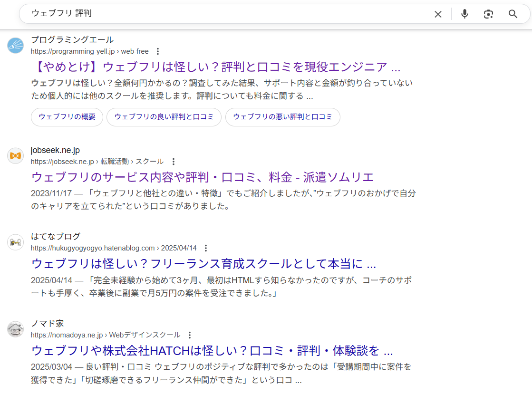Open the three-dot menu for hatenablog result
The image size is (532, 394).
[x=205, y=248]
